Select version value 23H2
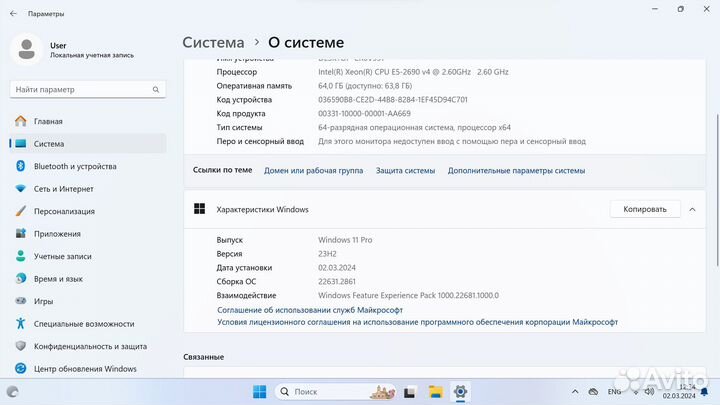This screenshot has height=405, width=720. click(327, 253)
